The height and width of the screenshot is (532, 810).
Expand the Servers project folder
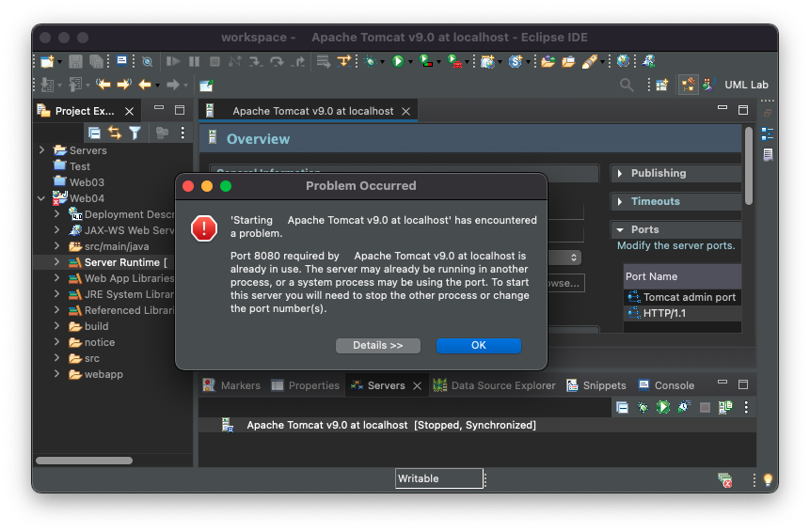click(41, 150)
